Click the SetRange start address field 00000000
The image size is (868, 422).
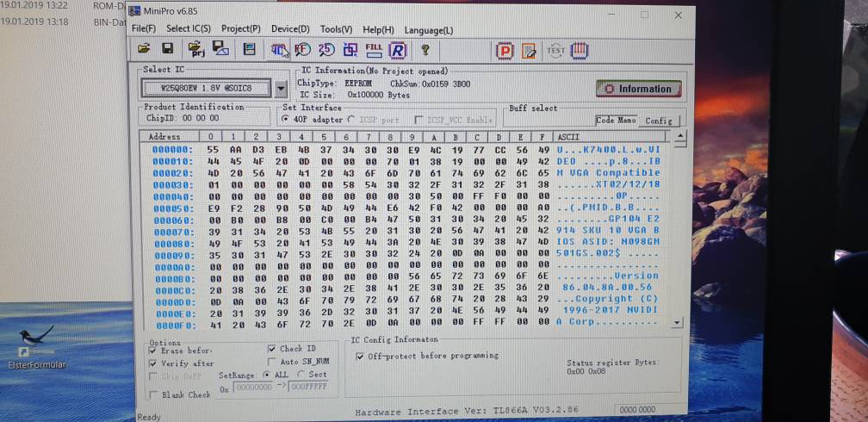(x=253, y=387)
